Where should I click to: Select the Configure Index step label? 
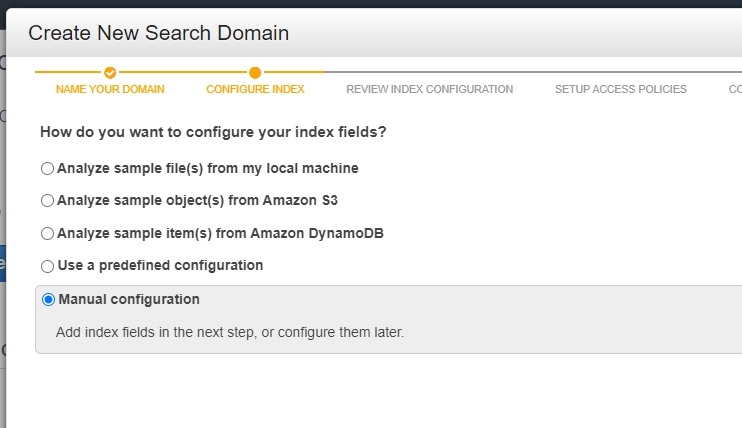coord(255,89)
